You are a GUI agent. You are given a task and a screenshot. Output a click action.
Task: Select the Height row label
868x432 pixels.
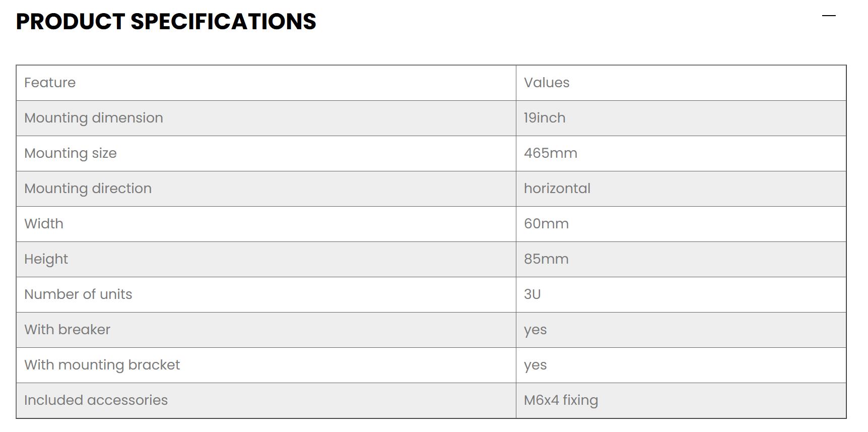coord(46,259)
